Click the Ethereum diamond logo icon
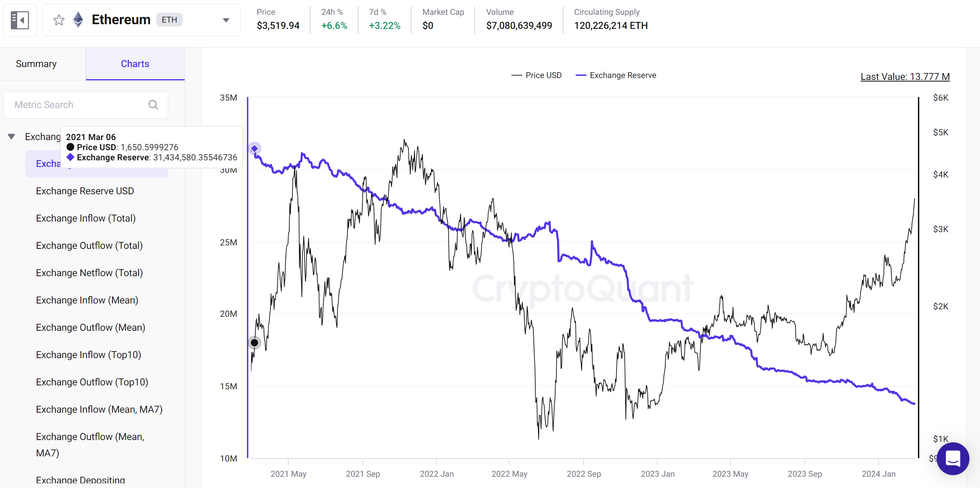 (78, 20)
